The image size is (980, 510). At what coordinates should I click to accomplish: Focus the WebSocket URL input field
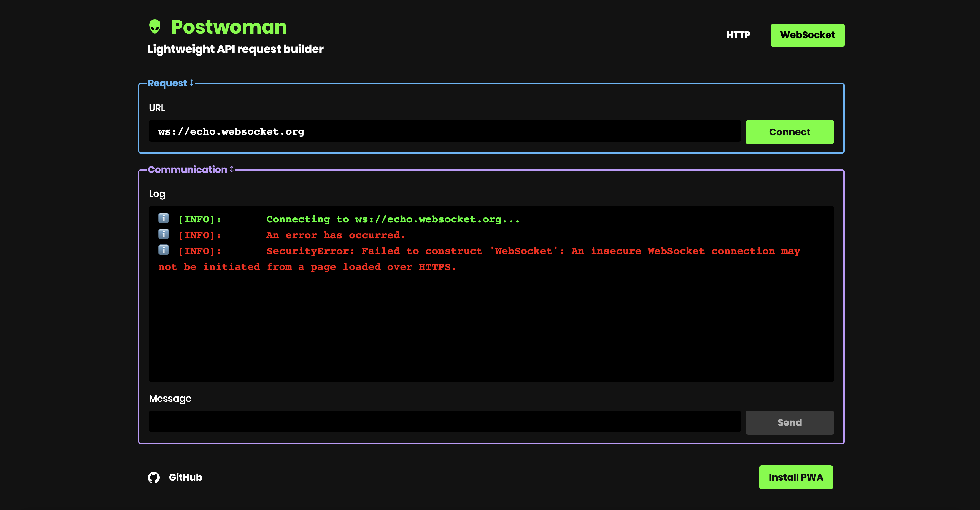[x=444, y=131]
